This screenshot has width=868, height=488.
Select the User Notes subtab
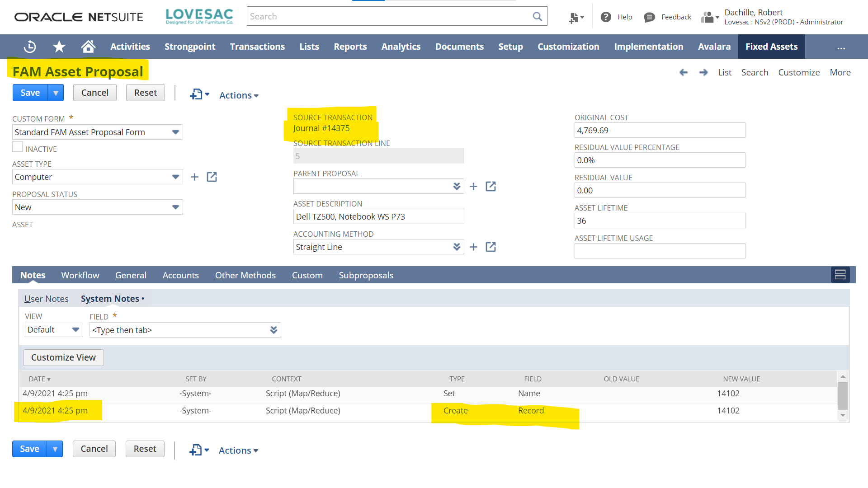[x=47, y=299]
